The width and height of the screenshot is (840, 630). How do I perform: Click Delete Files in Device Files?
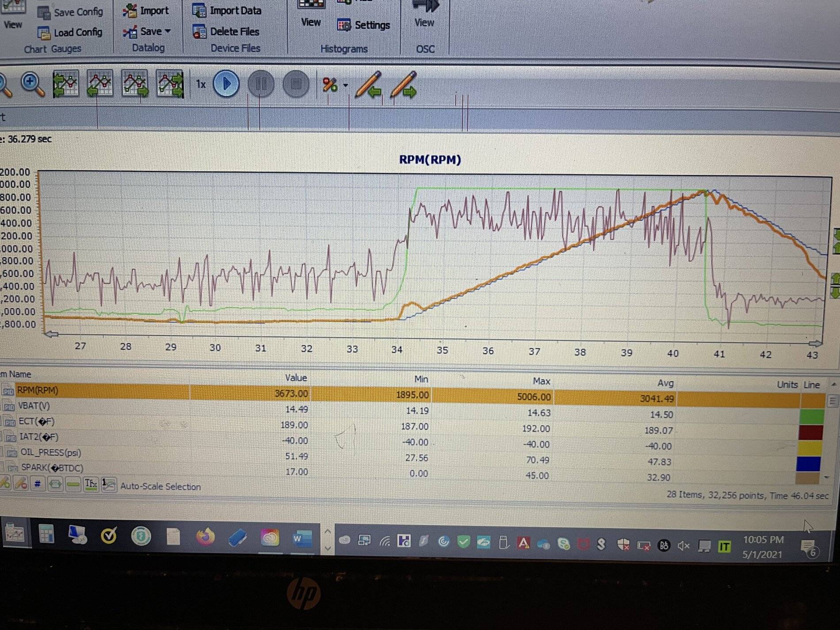point(226,32)
